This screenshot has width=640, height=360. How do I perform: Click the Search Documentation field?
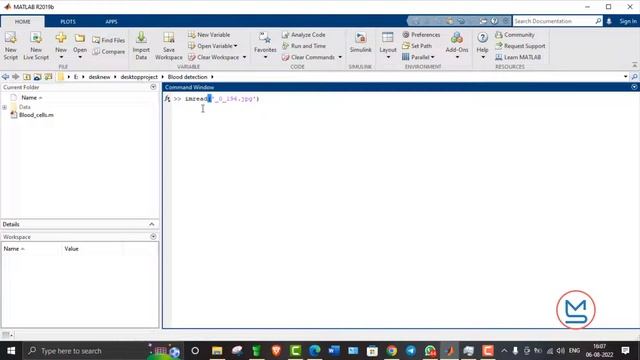tap(554, 21)
